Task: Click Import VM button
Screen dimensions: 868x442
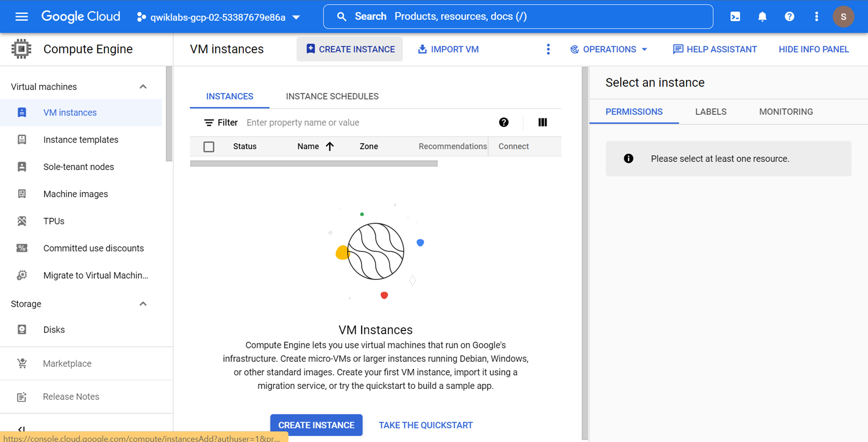Action: [x=448, y=49]
